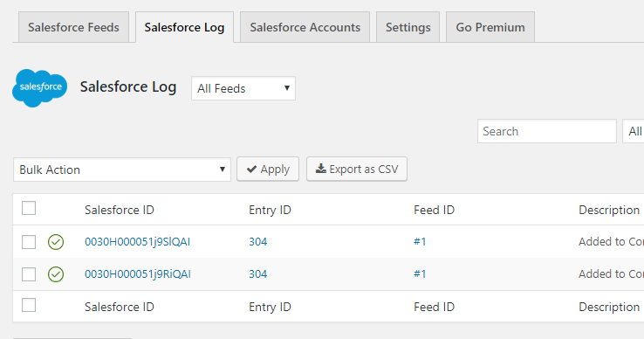The width and height of the screenshot is (644, 339).
Task: Click description text of 0030H000051j9RiQAI row
Action: coord(611,274)
